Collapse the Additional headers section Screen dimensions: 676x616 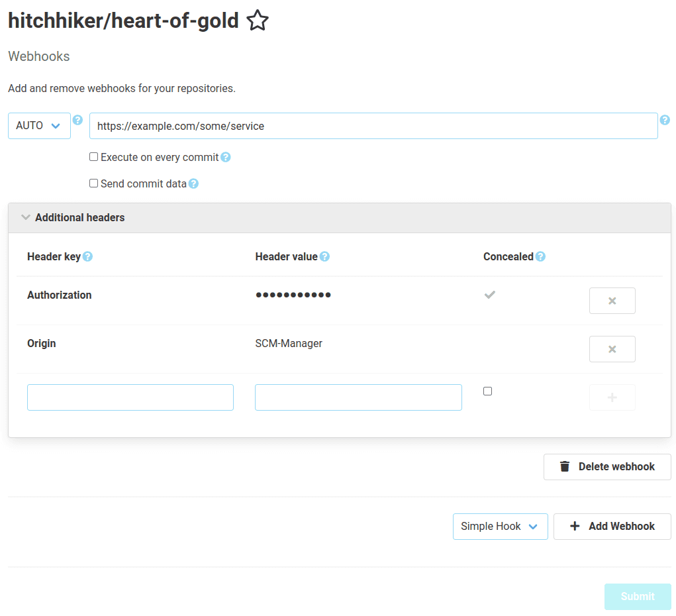tap(25, 217)
